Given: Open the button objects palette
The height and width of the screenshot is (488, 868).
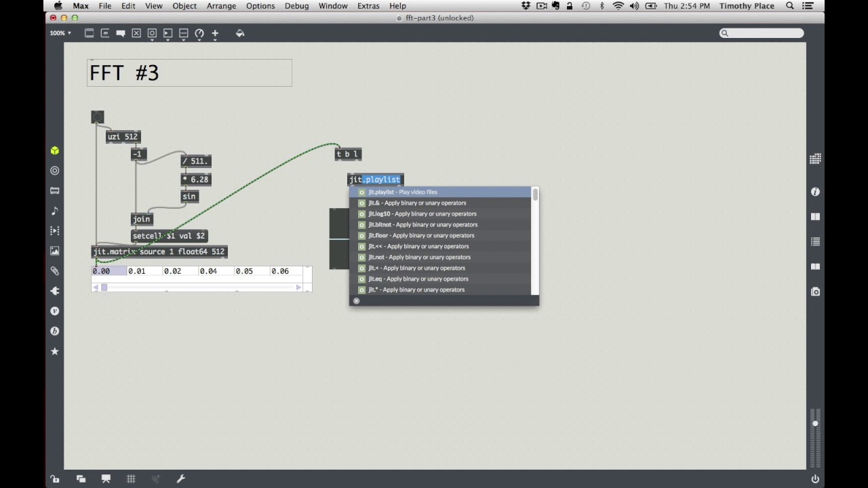Looking at the screenshot, I should pyautogui.click(x=152, y=33).
